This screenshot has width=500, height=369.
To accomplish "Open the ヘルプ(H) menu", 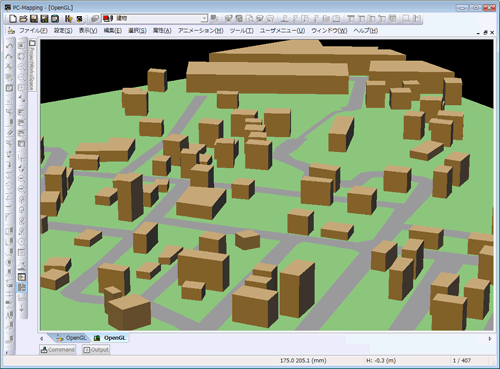I will pos(365,31).
